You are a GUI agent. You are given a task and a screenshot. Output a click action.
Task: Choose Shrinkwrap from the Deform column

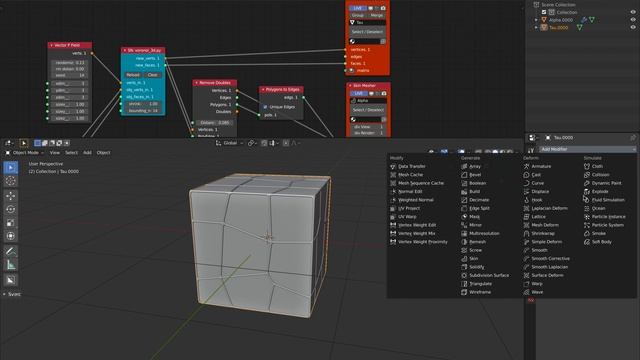tap(543, 233)
